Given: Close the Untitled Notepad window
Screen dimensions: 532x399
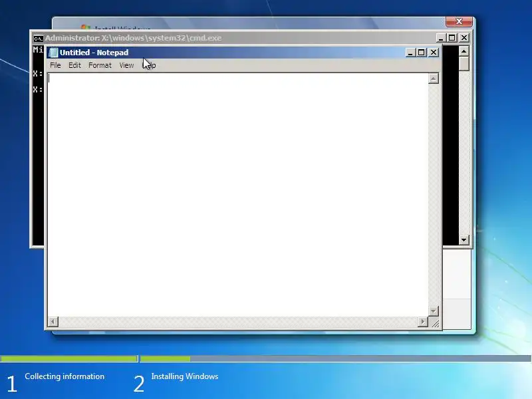Looking at the screenshot, I should tap(434, 53).
